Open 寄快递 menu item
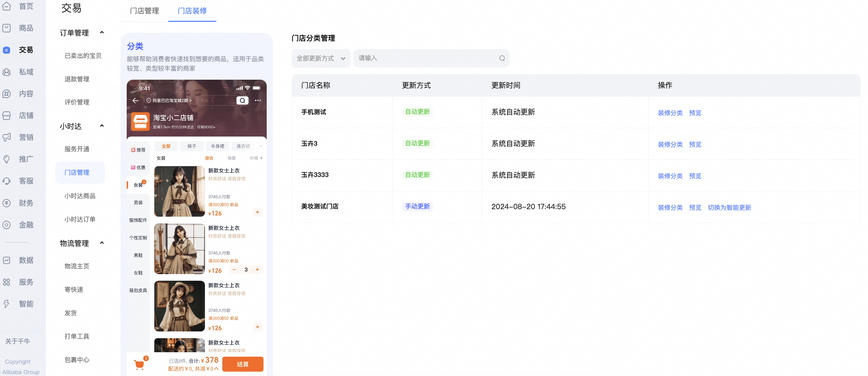868x376 pixels. (74, 289)
